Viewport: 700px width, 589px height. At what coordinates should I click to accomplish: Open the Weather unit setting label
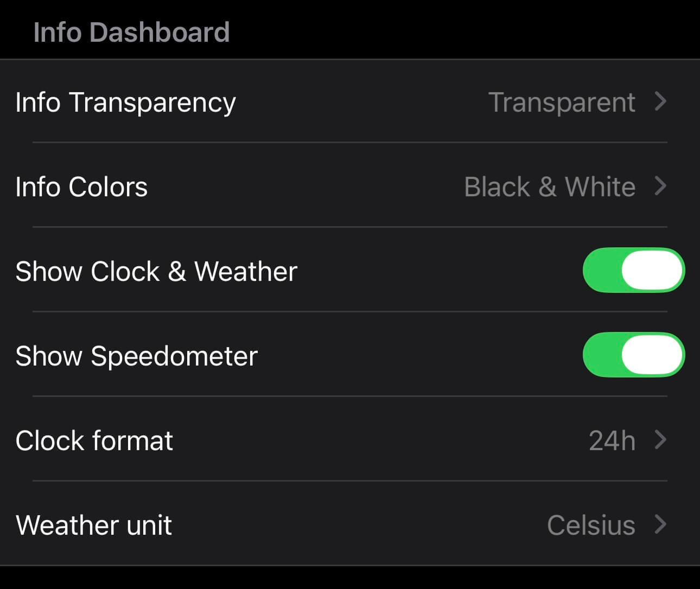point(94,526)
